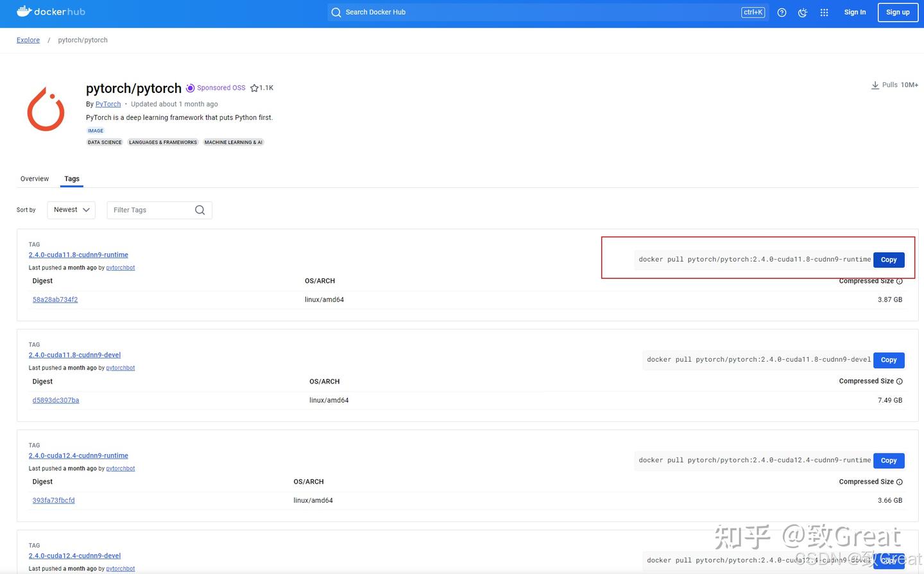
Task: Open tag 2.4.0-cuda12.4-cudnn9-devel link
Action: (74, 556)
